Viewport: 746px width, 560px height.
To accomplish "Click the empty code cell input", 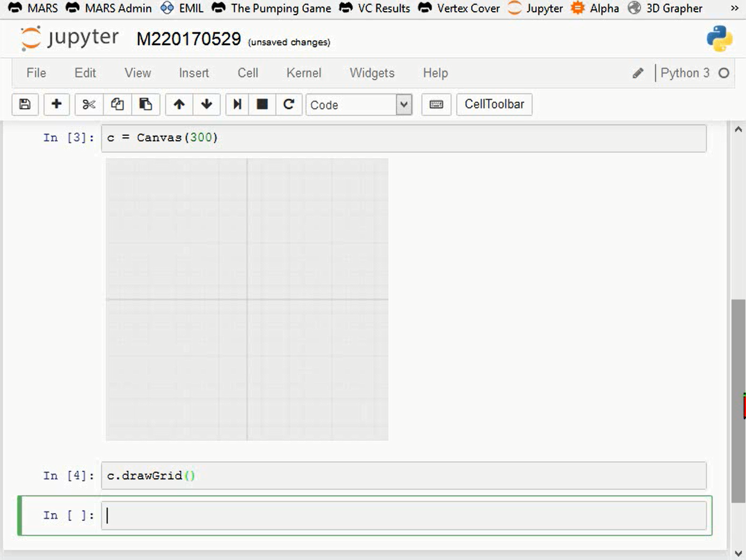I will (x=404, y=515).
